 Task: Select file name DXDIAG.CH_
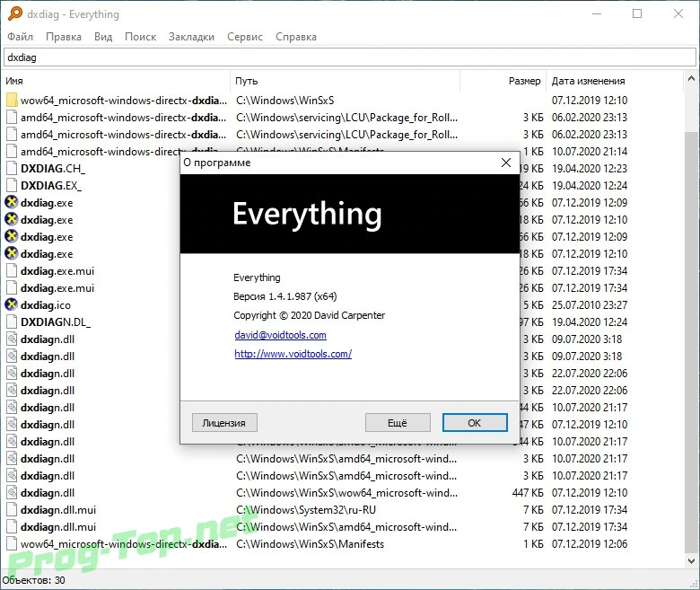(x=53, y=169)
